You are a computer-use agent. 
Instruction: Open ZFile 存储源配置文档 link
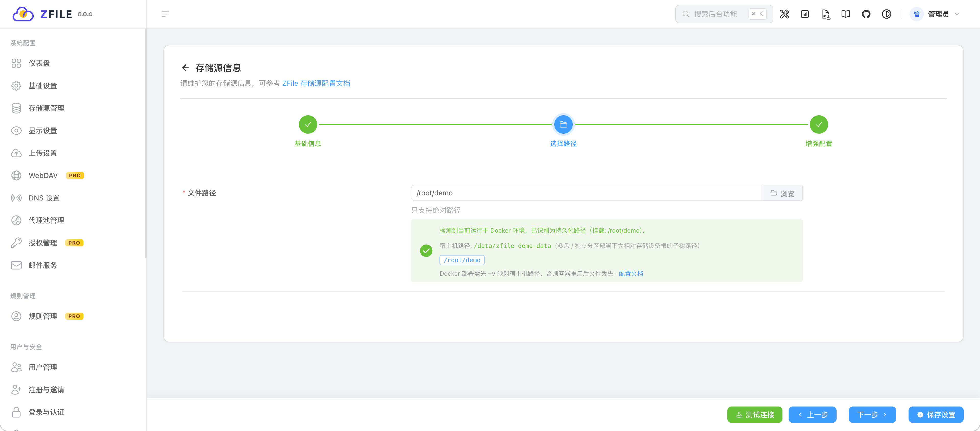point(316,83)
